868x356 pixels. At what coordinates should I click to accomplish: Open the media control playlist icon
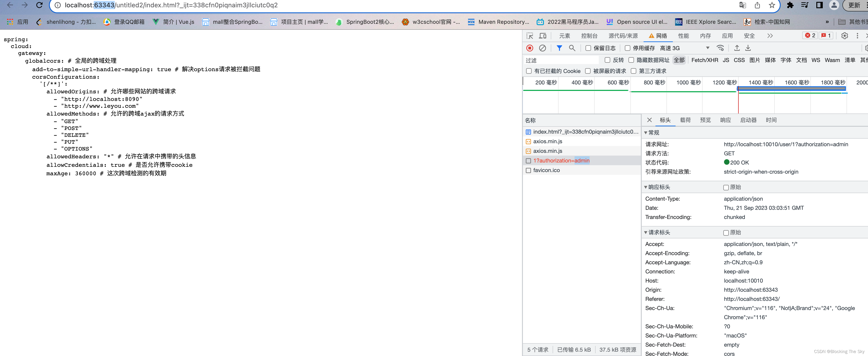[805, 5]
